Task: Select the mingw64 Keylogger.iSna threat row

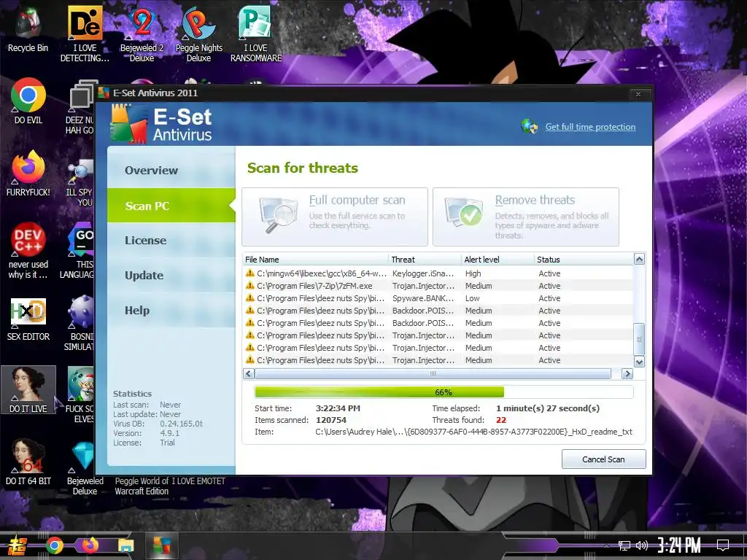Action: pos(438,273)
